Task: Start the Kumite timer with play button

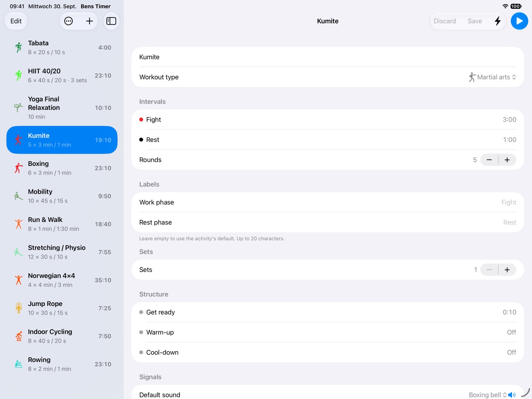Action: tap(519, 21)
